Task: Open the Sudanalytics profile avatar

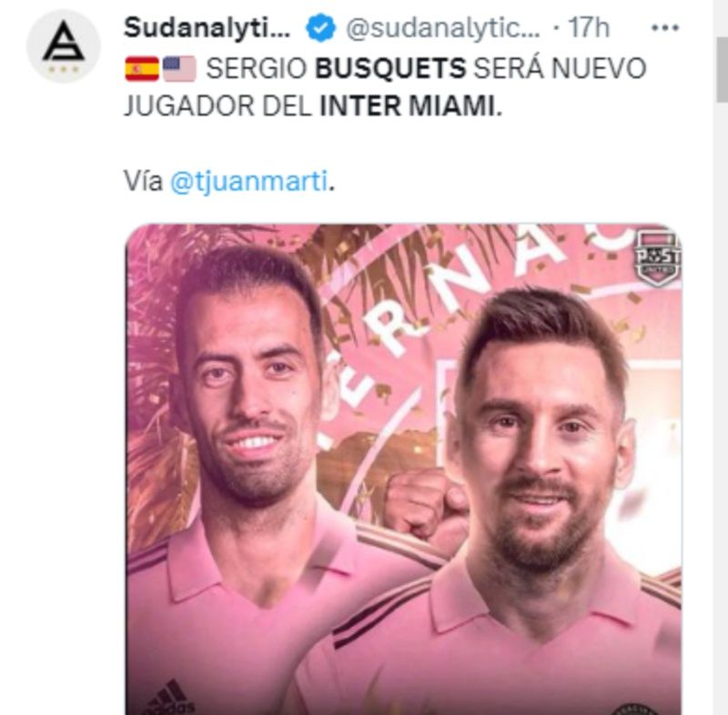Action: pos(64,45)
